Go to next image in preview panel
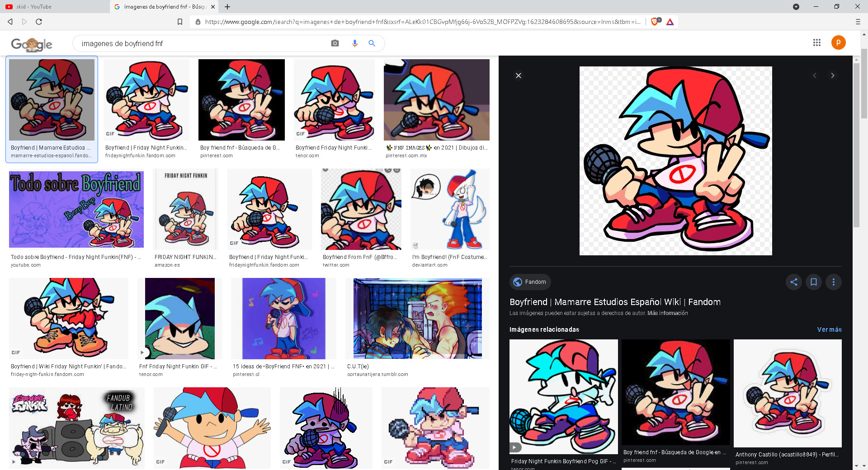The width and height of the screenshot is (868, 470). 833,75
